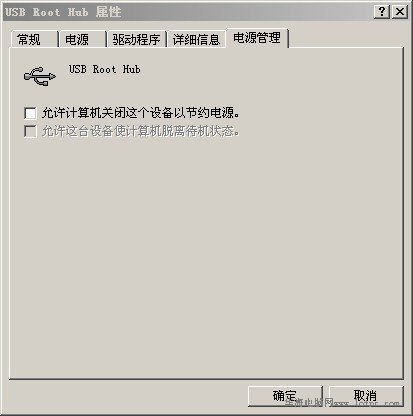Open the question mark help button
Image resolution: width=413 pixels, height=416 pixels.
(382, 12)
